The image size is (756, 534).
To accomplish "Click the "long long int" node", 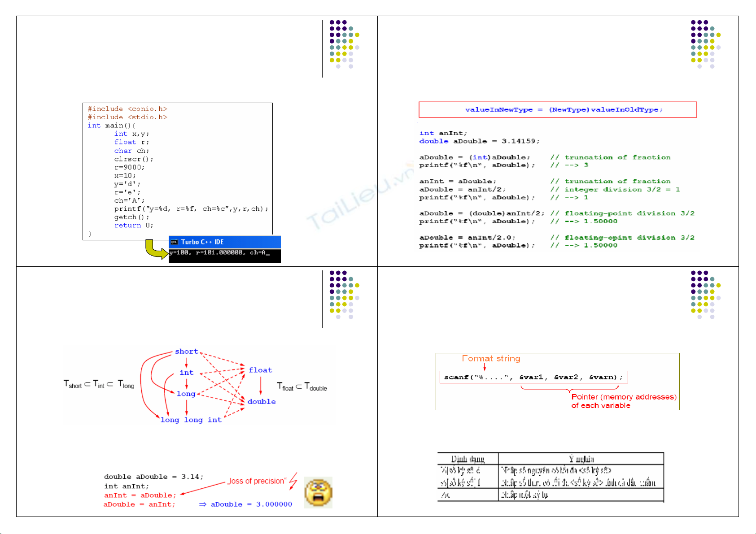I will point(191,420).
